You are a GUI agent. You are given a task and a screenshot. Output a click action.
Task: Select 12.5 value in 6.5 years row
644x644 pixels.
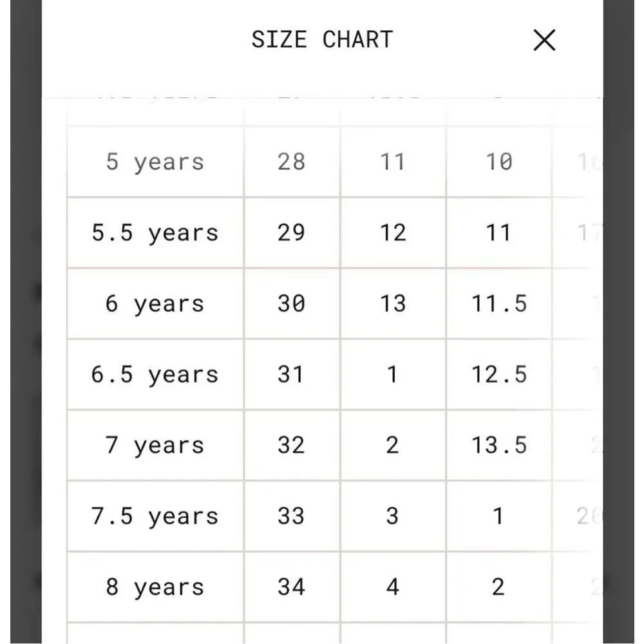click(499, 375)
